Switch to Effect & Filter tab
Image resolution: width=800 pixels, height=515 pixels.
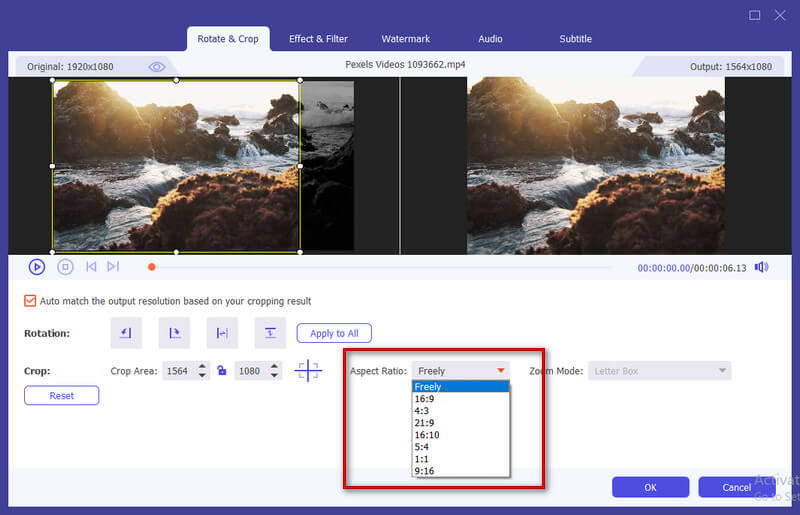pos(318,39)
